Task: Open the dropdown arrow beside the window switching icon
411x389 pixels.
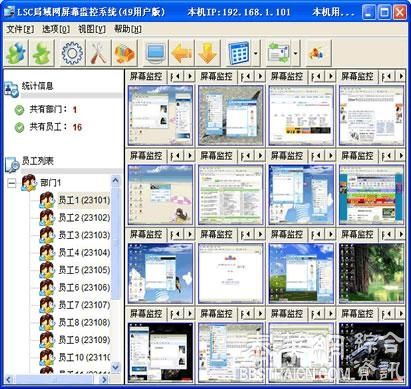Action: click(296, 53)
